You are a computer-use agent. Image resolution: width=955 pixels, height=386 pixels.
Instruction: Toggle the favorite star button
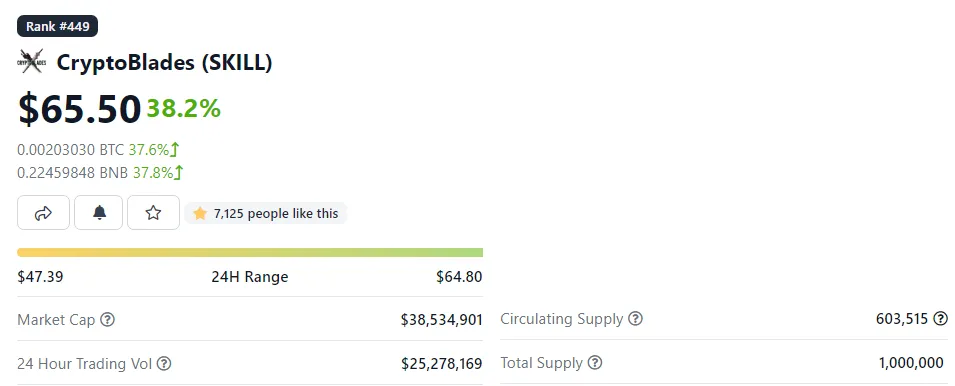153,212
